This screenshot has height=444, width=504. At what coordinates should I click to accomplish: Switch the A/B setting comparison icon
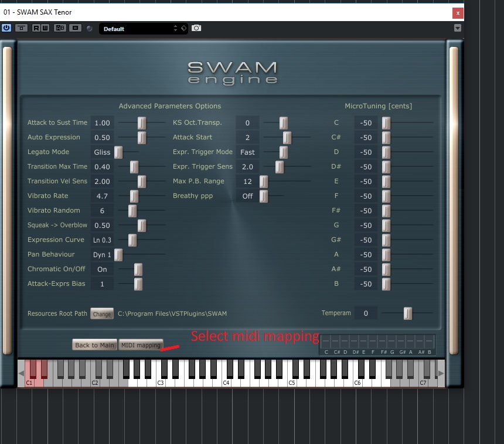click(x=60, y=28)
